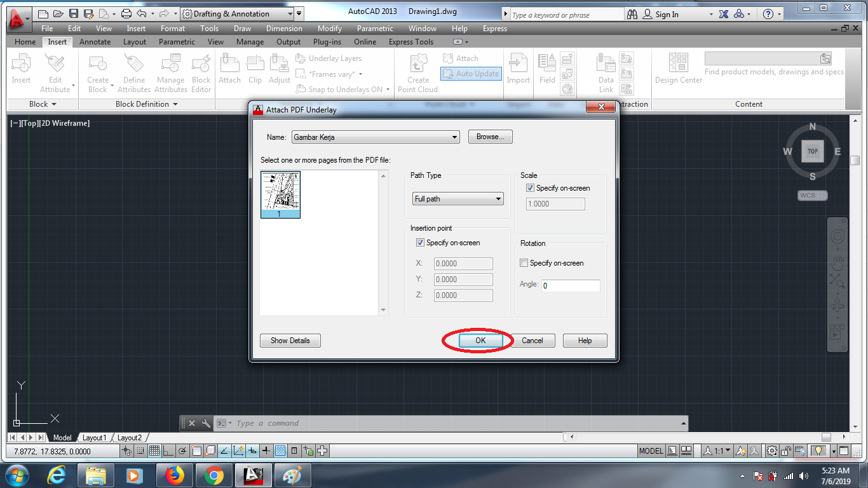Viewport: 868px width, 488px height.
Task: Click Quick View Drawings icon in status bar
Action: pyautogui.click(x=686, y=451)
